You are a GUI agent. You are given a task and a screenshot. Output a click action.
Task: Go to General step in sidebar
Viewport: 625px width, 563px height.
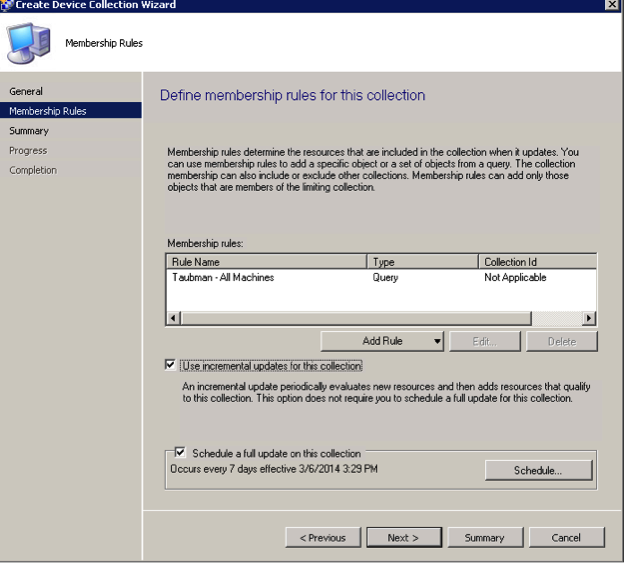click(26, 91)
